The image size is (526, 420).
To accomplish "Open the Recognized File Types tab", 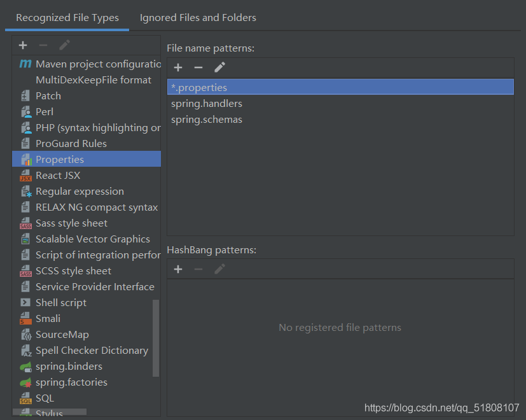I will (67, 18).
